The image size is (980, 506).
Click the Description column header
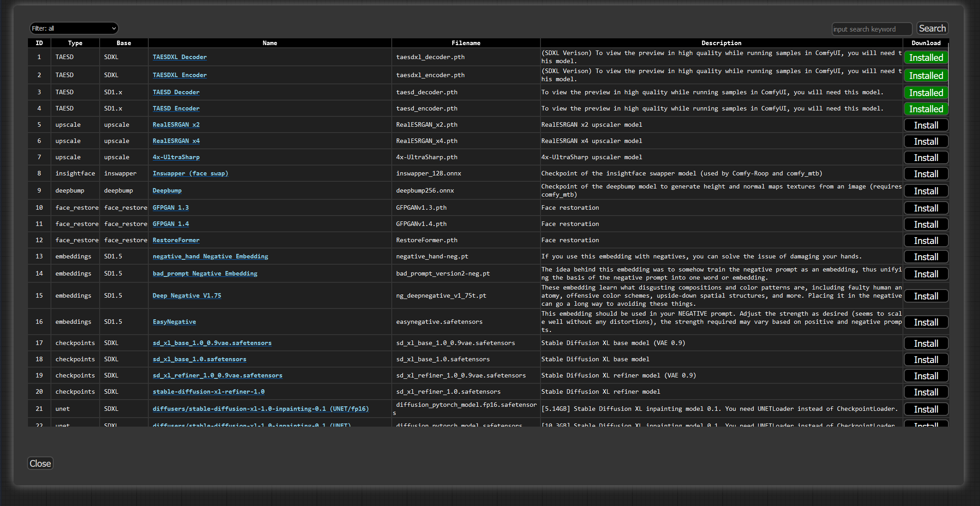721,43
